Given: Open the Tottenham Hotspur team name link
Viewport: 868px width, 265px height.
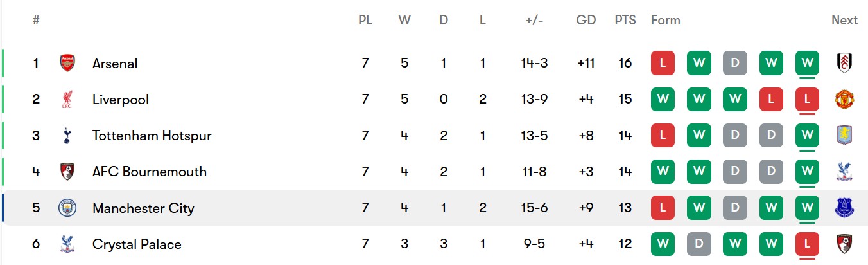Looking at the screenshot, I should (x=152, y=136).
